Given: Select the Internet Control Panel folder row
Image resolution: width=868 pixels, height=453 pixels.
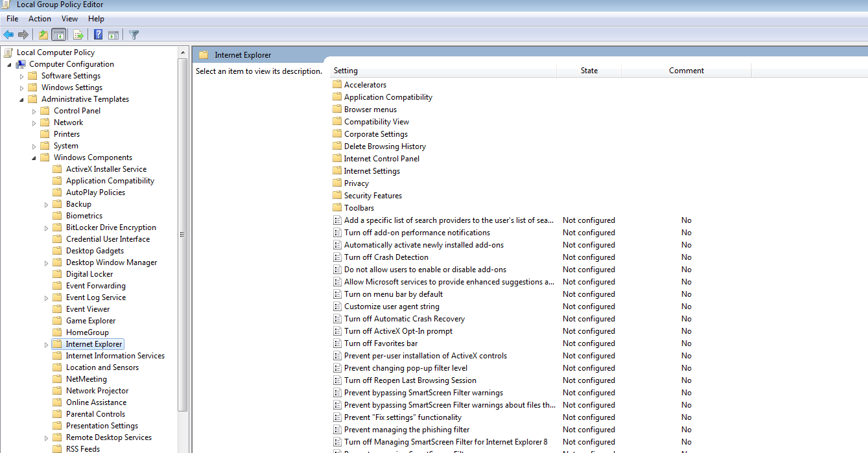Looking at the screenshot, I should click(x=382, y=159).
